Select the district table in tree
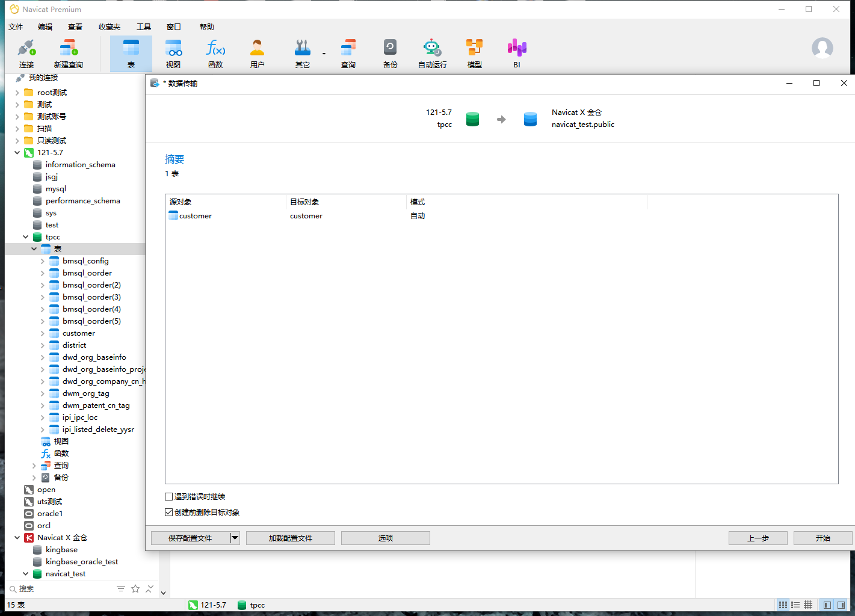 75,345
